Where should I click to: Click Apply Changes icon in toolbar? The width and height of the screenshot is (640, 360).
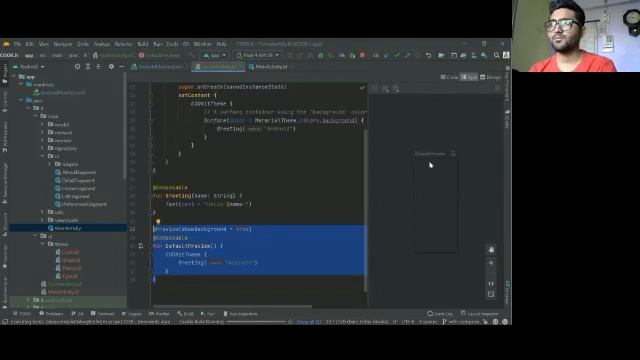click(x=300, y=55)
